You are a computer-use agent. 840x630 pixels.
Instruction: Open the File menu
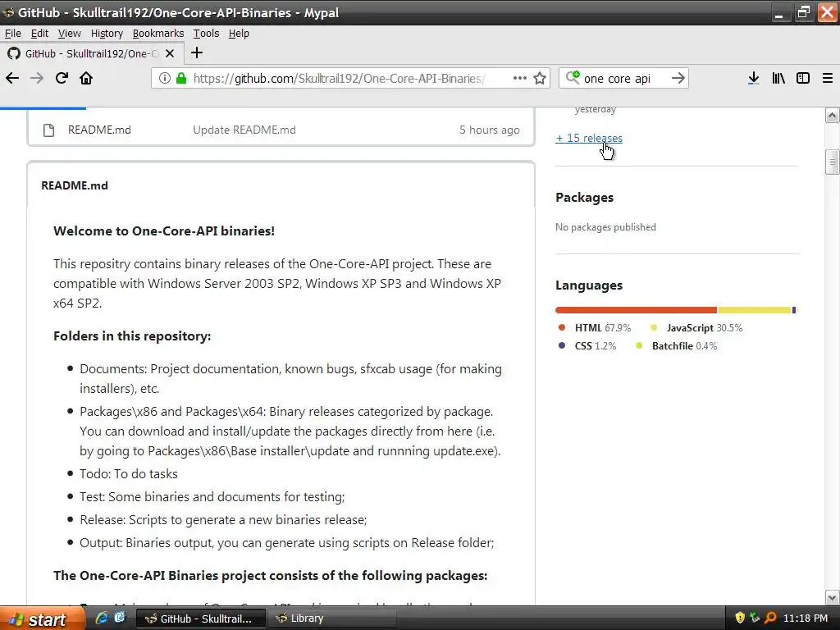(13, 33)
